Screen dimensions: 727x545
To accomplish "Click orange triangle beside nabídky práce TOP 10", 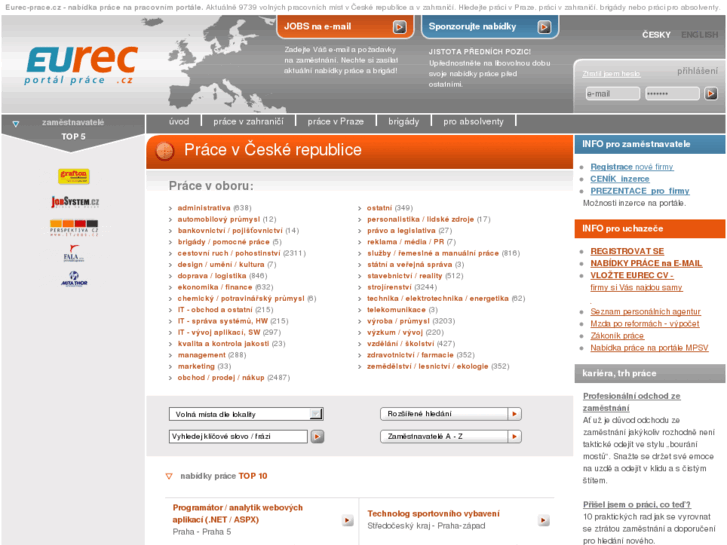I will click(x=169, y=476).
